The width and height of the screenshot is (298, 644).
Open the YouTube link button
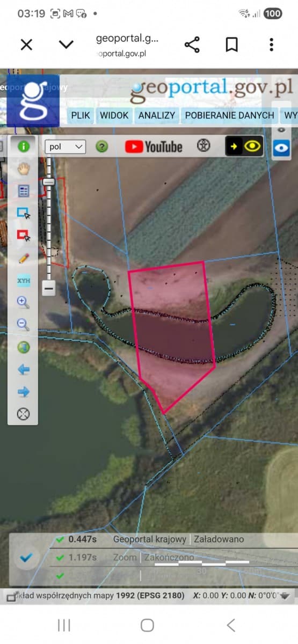click(154, 147)
